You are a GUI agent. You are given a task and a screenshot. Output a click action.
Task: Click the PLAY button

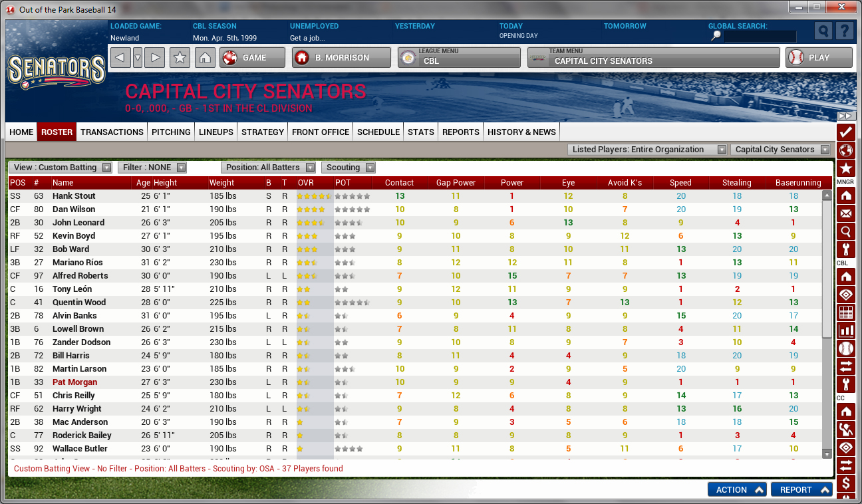(x=819, y=58)
